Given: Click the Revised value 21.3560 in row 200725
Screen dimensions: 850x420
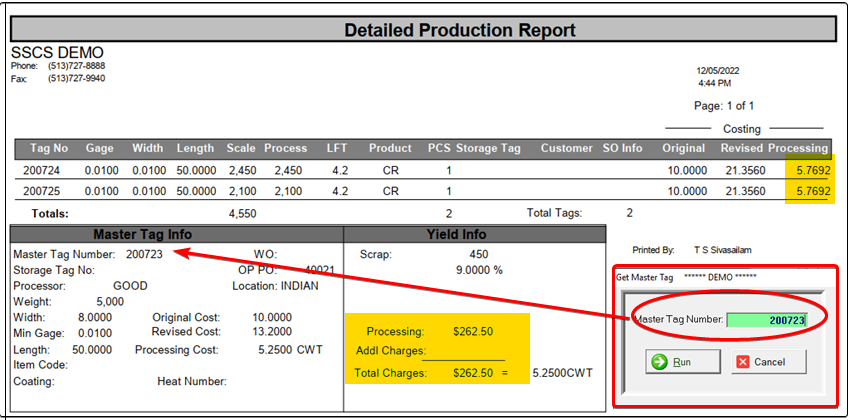Looking at the screenshot, I should click(x=745, y=191).
